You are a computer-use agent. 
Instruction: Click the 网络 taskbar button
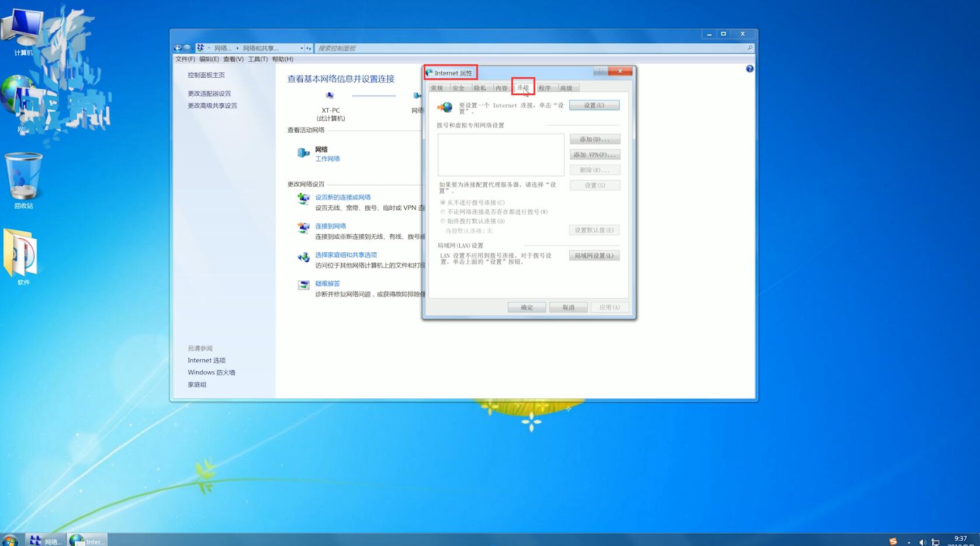(x=46, y=540)
